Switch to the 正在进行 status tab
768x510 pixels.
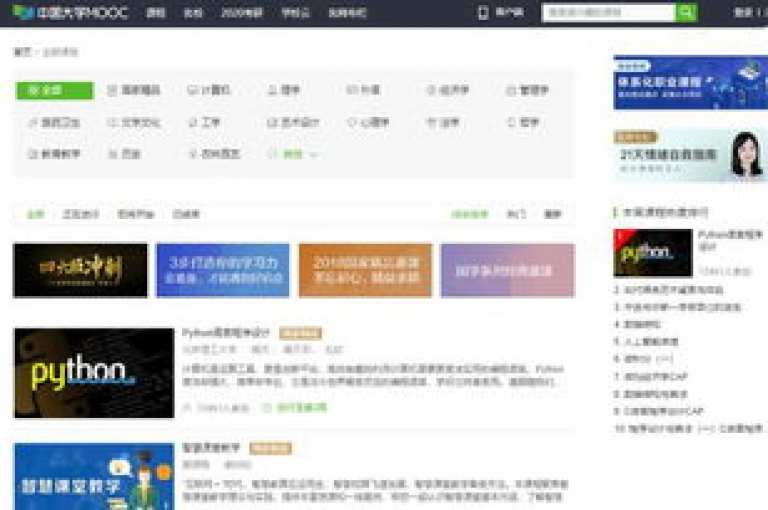pyautogui.click(x=81, y=214)
